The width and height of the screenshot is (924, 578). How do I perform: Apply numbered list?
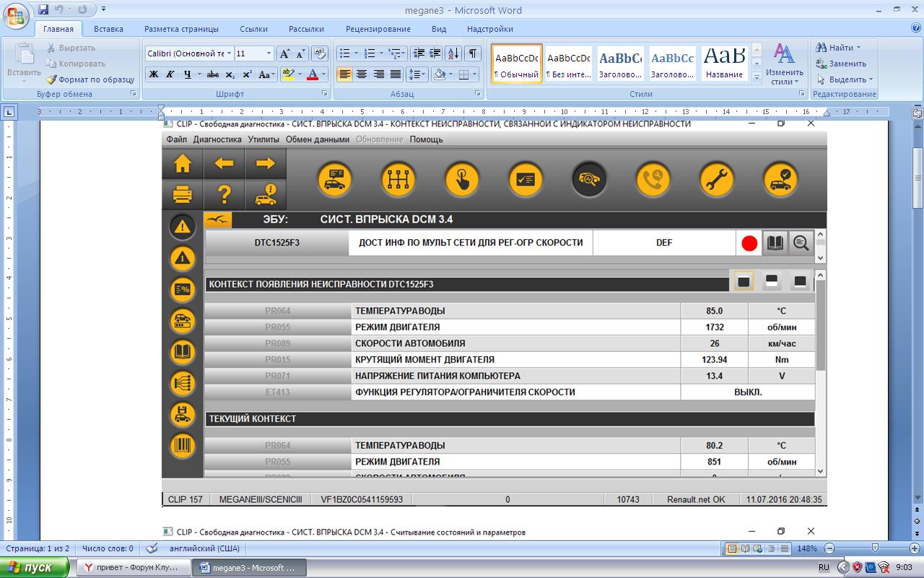[x=370, y=53]
